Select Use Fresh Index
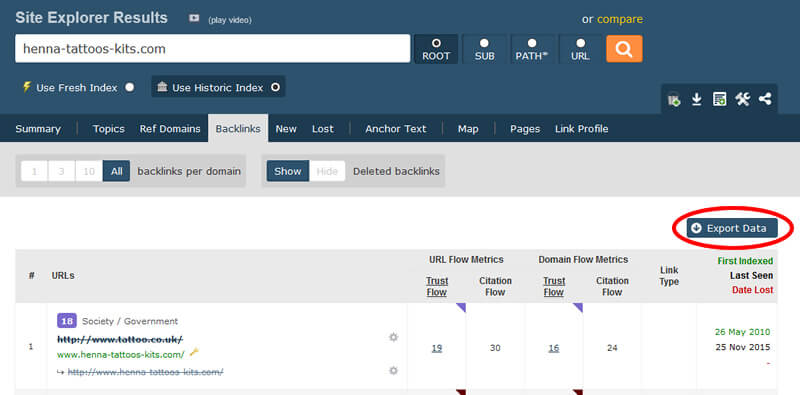This screenshot has height=395, width=800. [78, 87]
